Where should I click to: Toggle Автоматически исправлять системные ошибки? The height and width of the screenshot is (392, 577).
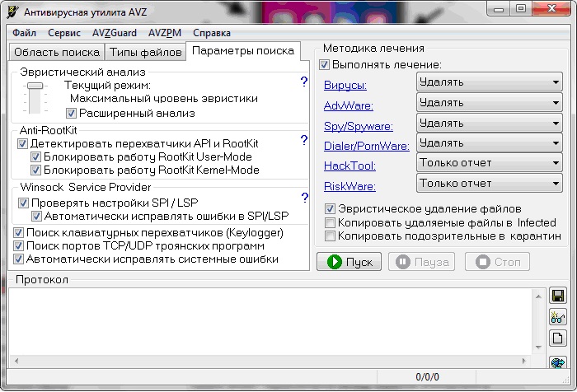tap(18, 259)
